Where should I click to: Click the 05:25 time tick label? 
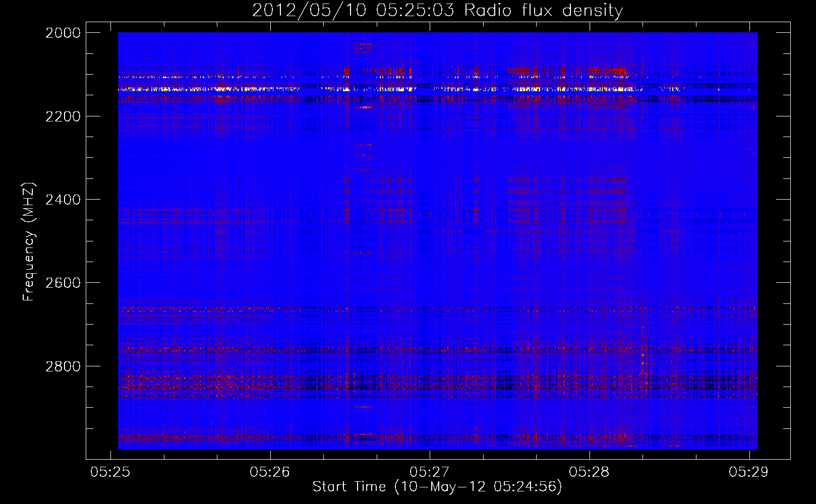point(110,472)
